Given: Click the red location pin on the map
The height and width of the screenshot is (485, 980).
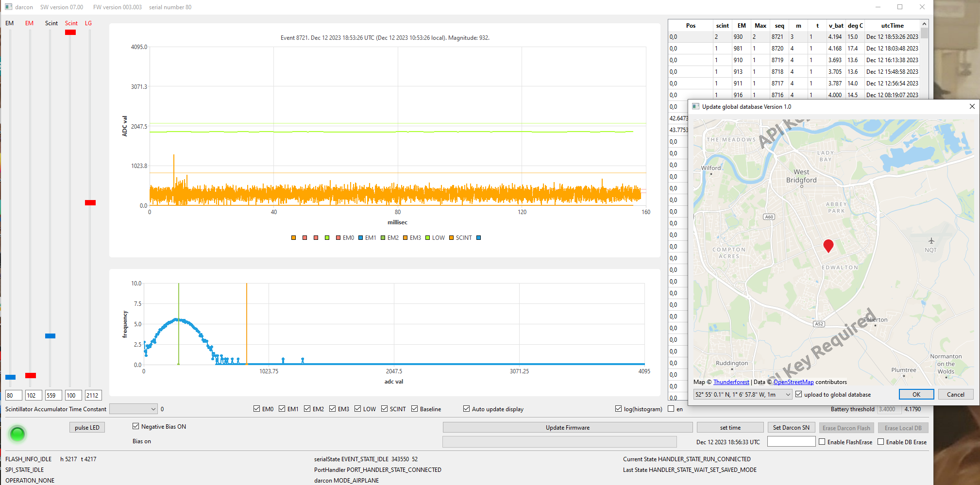Looking at the screenshot, I should [828, 246].
